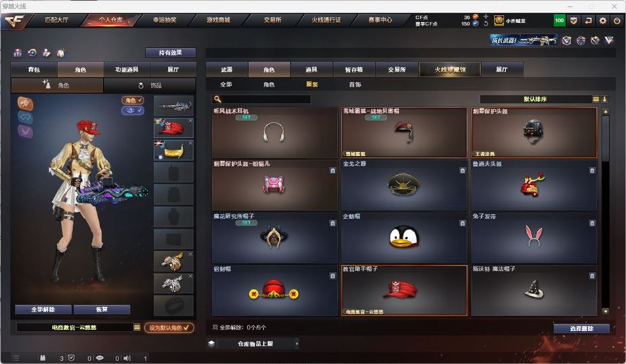Click the 选择删除 button
This screenshot has width=626, height=364.
coord(581,328)
